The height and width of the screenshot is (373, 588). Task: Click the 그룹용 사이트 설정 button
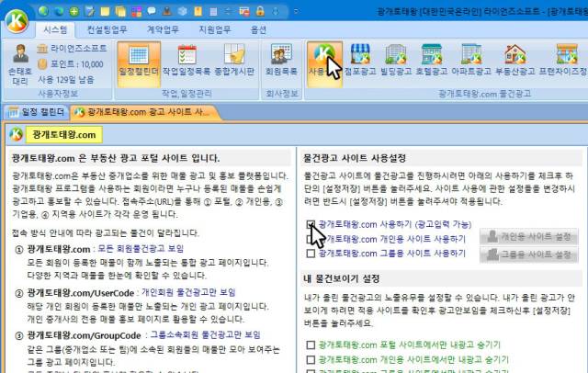click(x=529, y=254)
